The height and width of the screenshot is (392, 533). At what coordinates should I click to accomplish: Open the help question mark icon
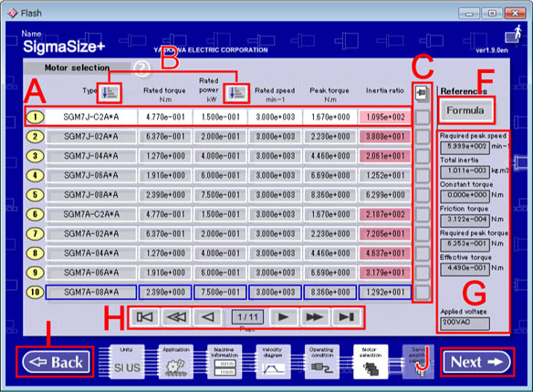tap(142, 69)
